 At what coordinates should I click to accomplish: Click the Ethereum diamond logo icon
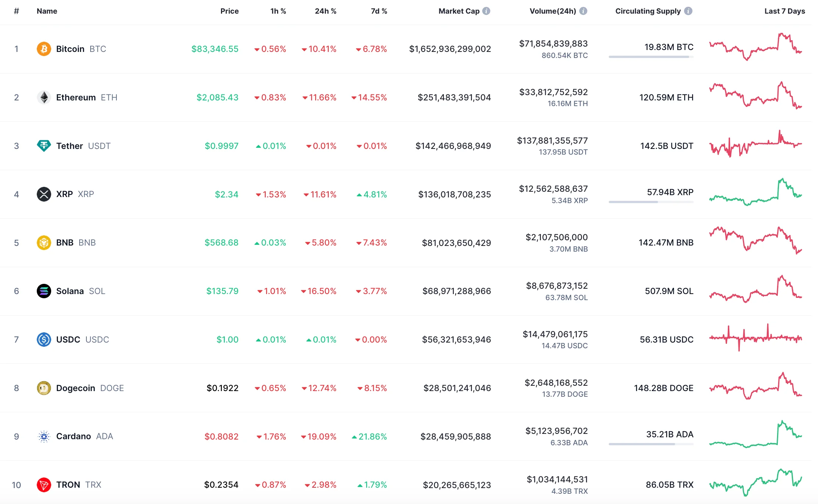(44, 97)
